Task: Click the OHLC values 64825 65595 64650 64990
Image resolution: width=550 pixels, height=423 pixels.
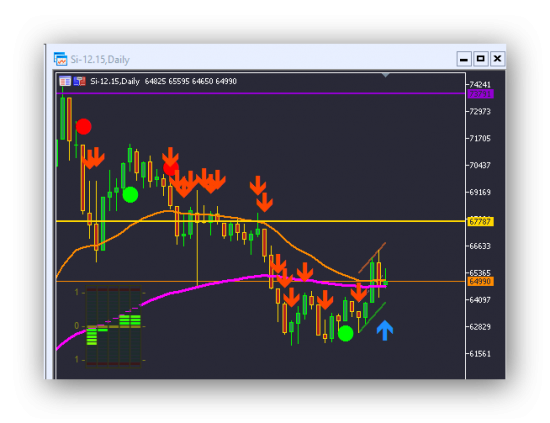Action: pyautogui.click(x=191, y=81)
